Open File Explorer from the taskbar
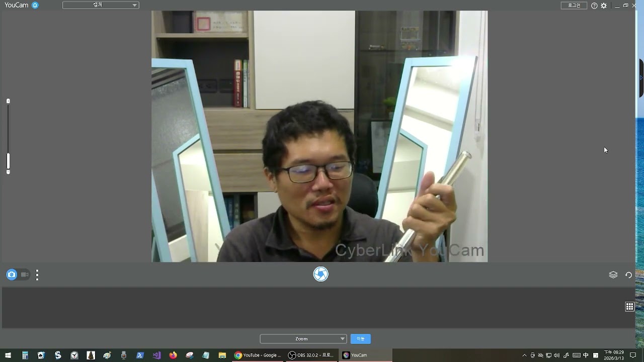 point(222,355)
